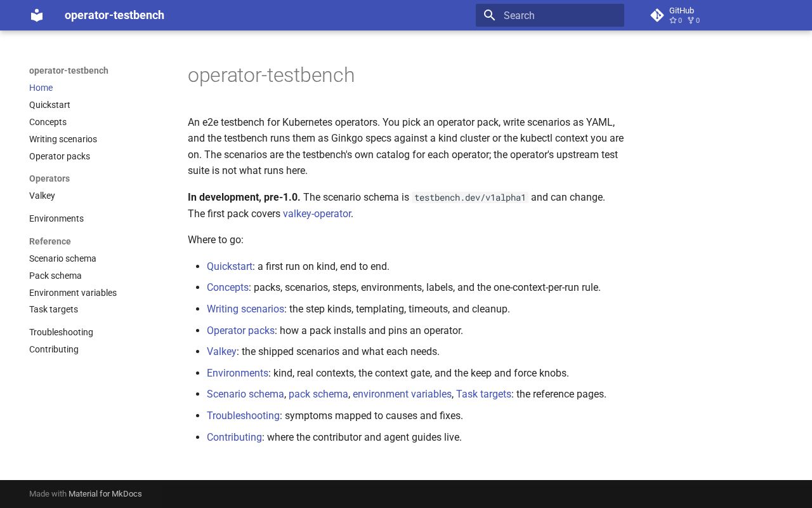Follow the environment variables list link
Viewport: 812px width, 508px height.
(x=402, y=394)
